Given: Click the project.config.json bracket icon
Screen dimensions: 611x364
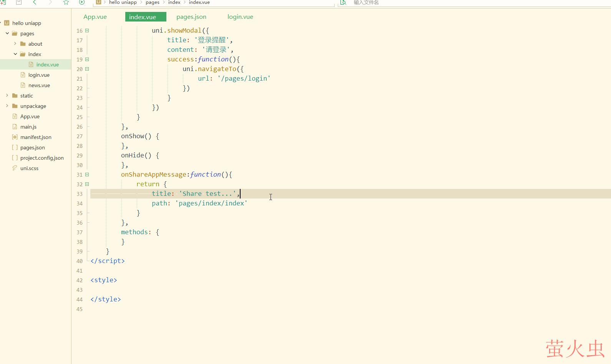Looking at the screenshot, I should (15, 158).
